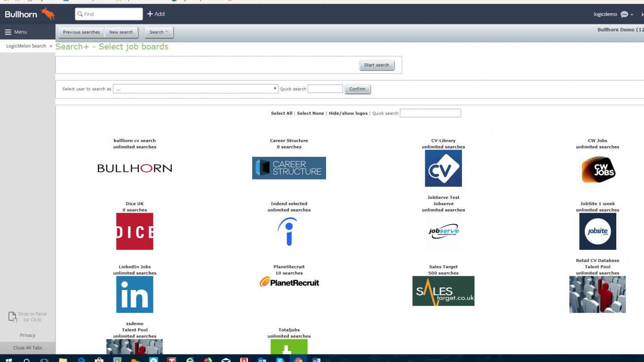
Task: Open the hamburger Menu
Action: click(x=16, y=32)
